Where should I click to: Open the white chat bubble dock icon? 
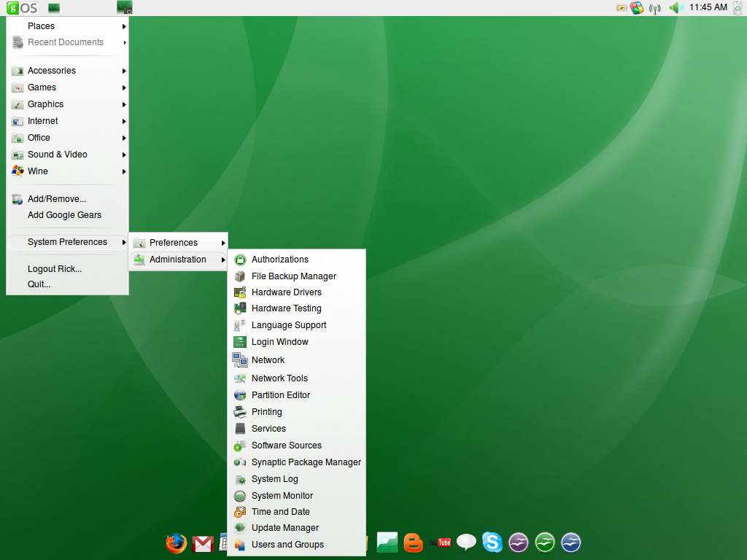(466, 542)
